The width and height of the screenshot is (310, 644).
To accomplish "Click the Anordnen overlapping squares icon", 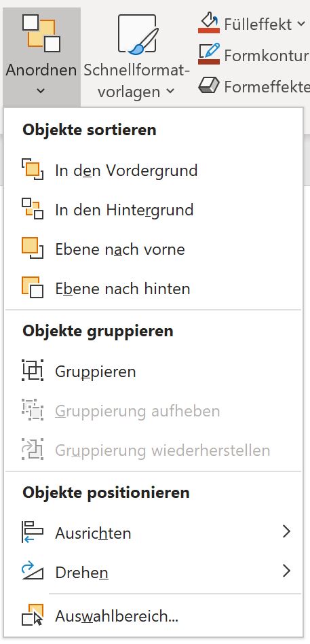I will click(41, 33).
